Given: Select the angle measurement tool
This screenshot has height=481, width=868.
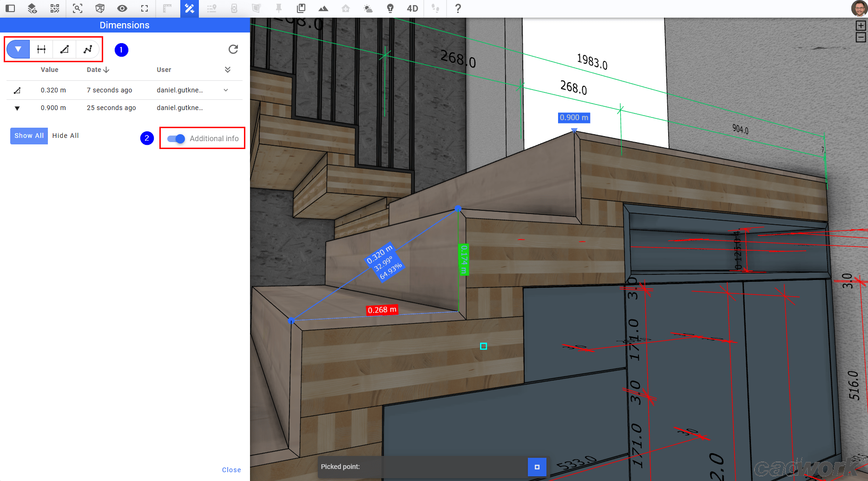Looking at the screenshot, I should (x=65, y=49).
